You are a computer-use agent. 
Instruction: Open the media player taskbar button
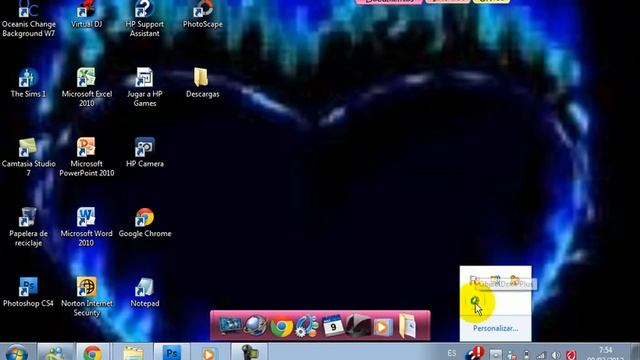[209, 352]
